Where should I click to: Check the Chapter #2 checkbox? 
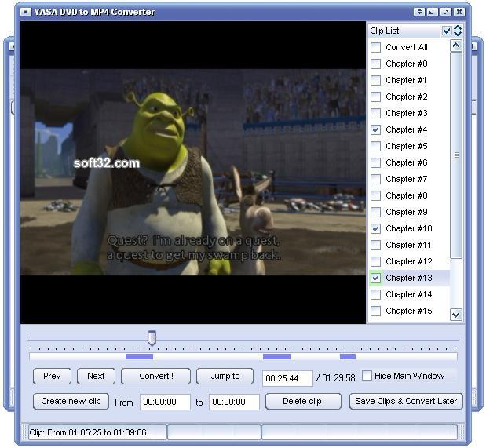pos(375,97)
